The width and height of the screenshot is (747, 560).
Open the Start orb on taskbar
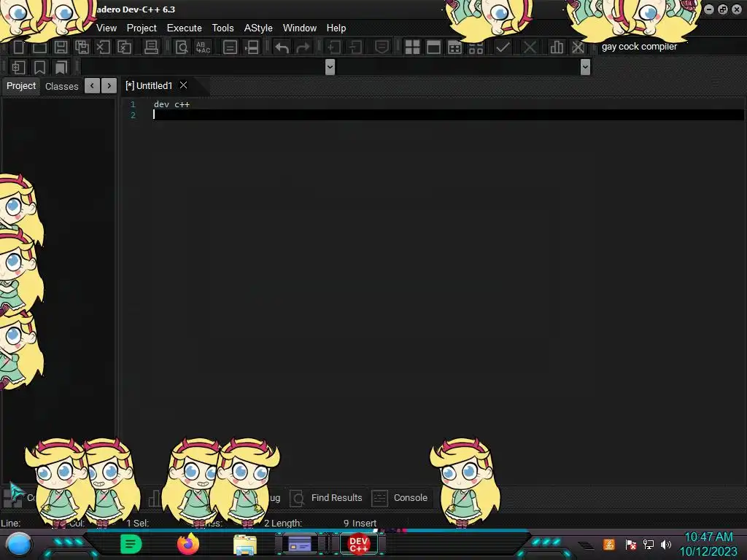pos(19,545)
